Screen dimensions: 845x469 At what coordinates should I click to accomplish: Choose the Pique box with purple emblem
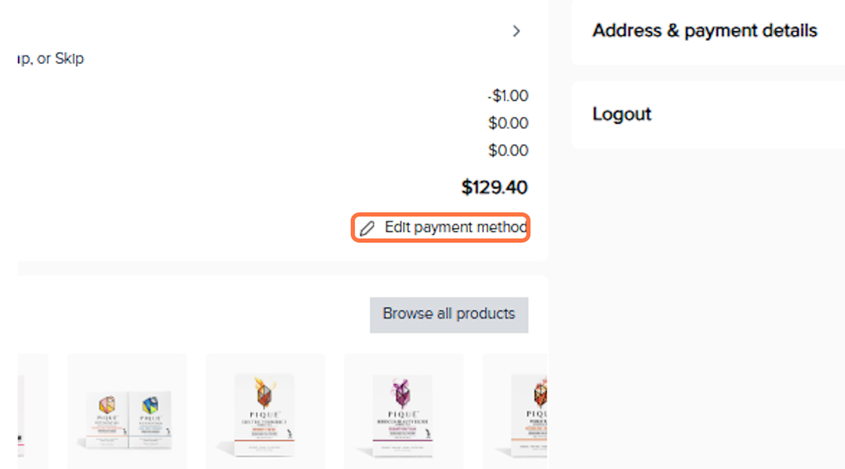point(403,411)
